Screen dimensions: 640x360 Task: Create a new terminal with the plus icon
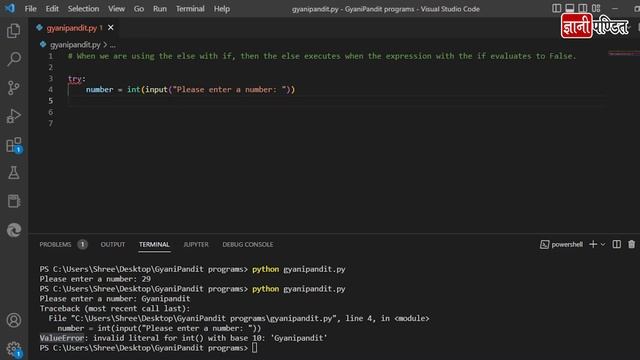[593, 244]
